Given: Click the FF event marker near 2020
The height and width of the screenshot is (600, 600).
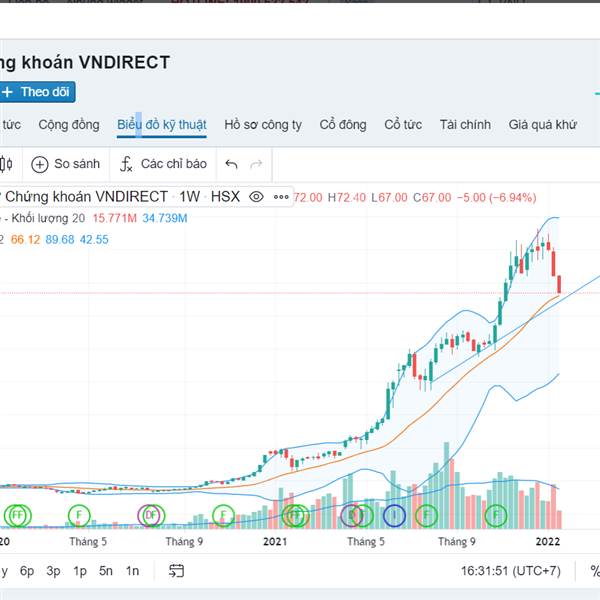Looking at the screenshot, I should coord(18,515).
